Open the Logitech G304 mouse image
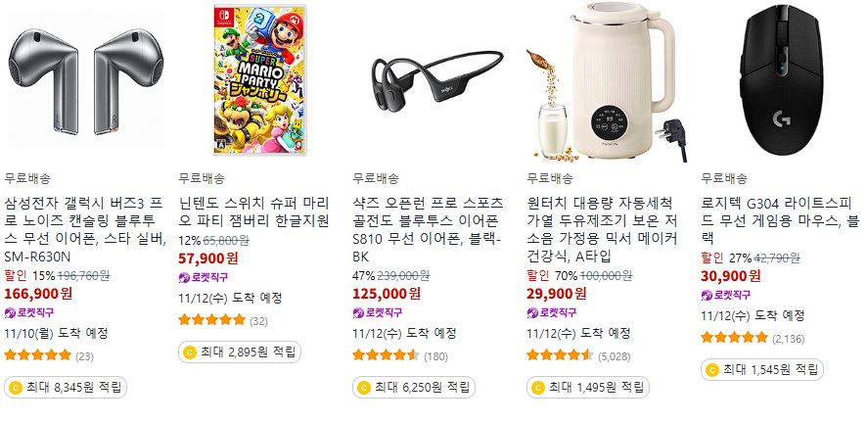 click(781, 82)
